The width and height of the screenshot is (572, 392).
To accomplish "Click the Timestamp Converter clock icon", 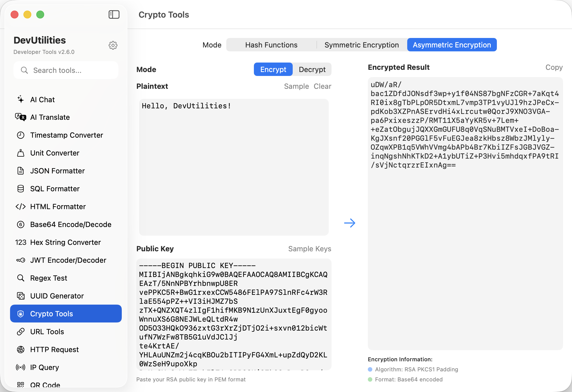I will [x=21, y=135].
